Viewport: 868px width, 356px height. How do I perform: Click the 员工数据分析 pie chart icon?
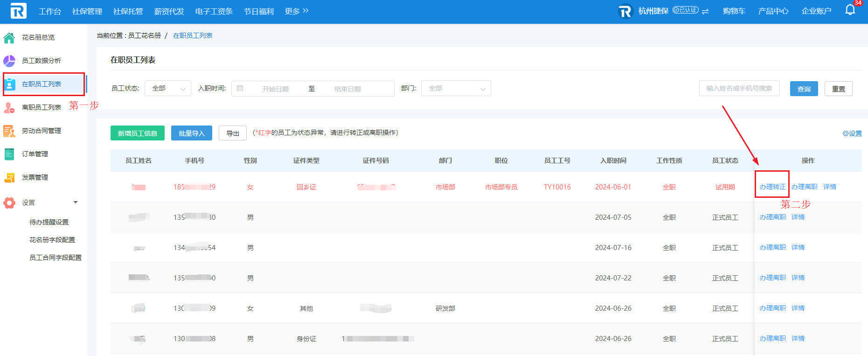9,61
